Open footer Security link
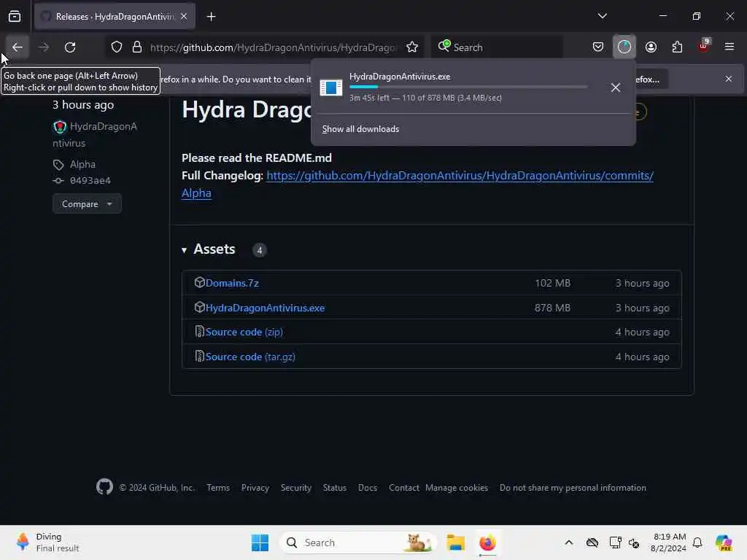The image size is (747, 560). (x=296, y=488)
